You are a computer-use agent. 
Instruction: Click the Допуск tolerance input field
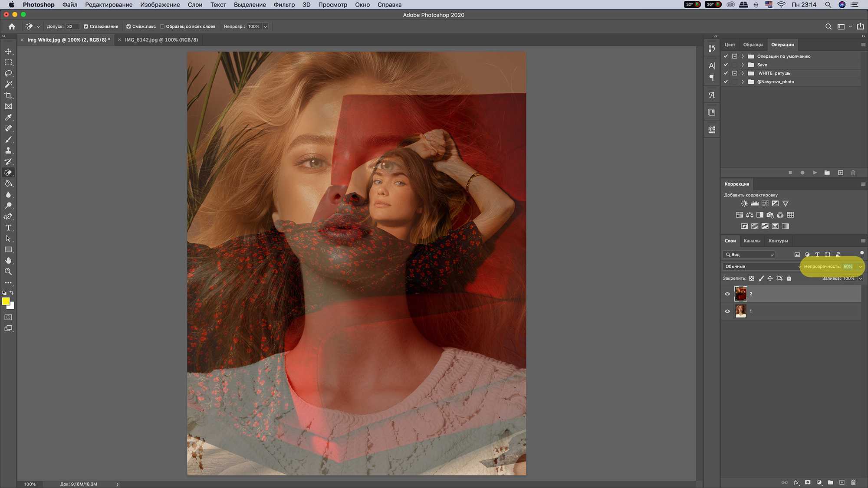click(x=72, y=26)
